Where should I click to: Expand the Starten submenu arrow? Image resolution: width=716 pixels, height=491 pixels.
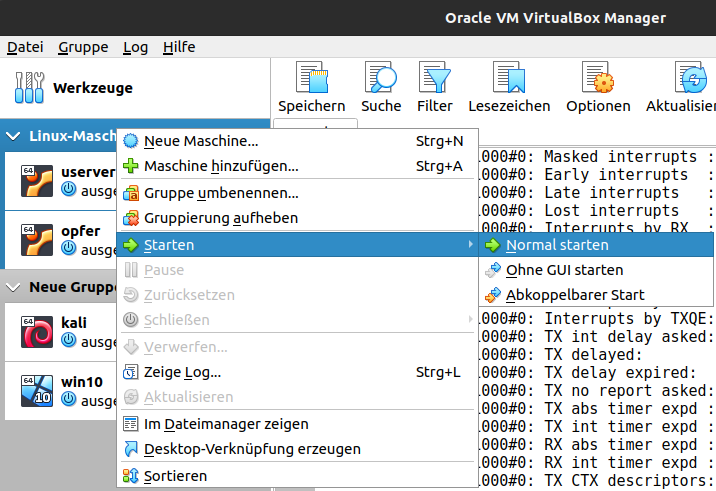470,244
